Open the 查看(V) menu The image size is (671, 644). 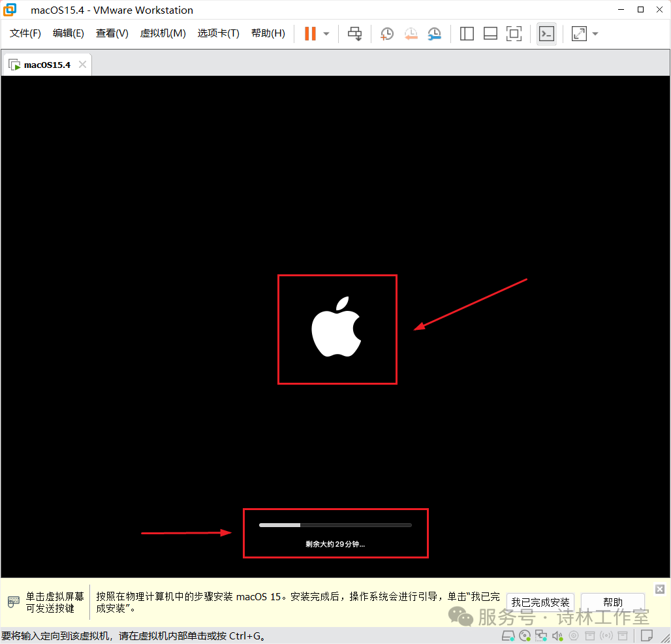coord(112,33)
